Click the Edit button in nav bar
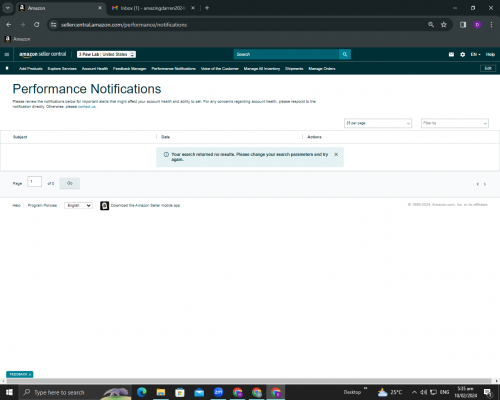The width and height of the screenshot is (500, 400). point(488,68)
